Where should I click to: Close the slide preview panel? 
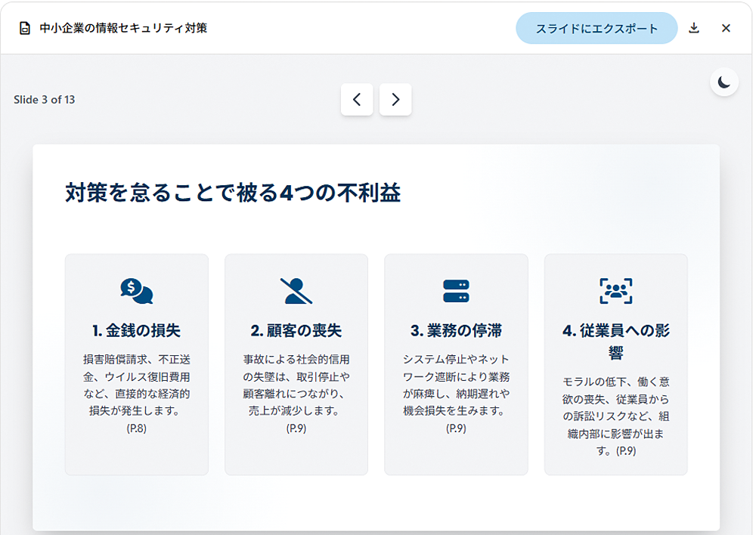pyautogui.click(x=726, y=29)
